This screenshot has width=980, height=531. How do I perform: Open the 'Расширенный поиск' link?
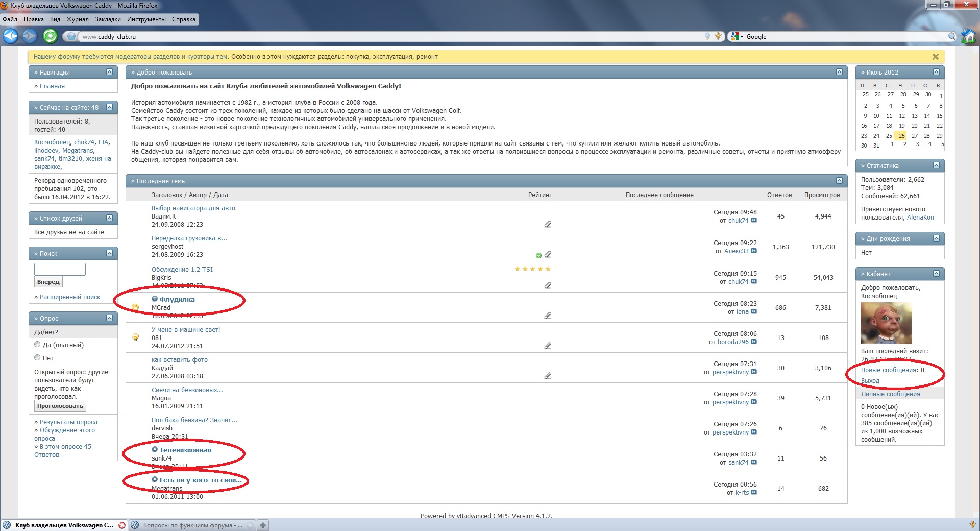[70, 297]
